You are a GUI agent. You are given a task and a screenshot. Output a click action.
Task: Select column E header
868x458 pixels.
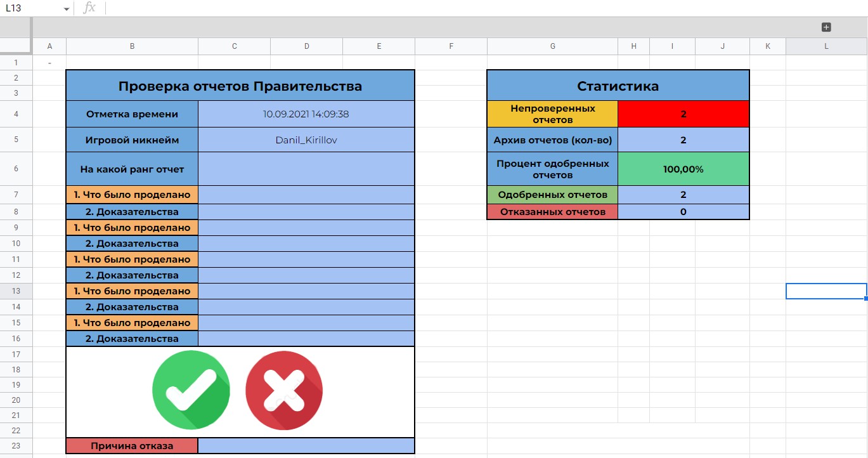(379, 46)
